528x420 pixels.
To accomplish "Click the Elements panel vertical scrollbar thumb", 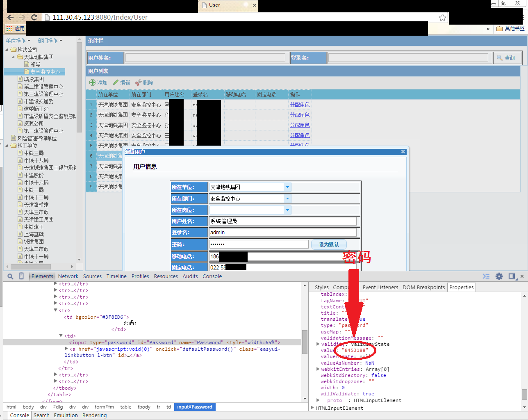I will (305, 342).
